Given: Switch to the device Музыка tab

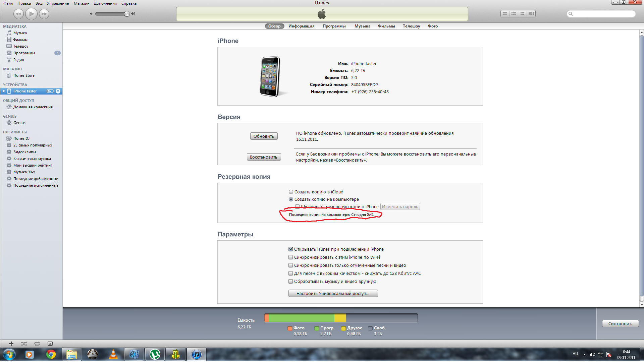Looking at the screenshot, I should tap(362, 26).
